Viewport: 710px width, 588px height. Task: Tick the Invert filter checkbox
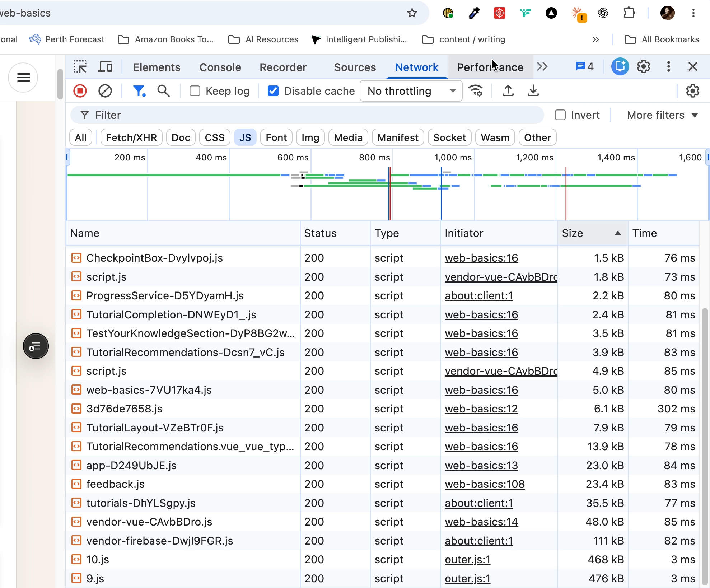[560, 115]
